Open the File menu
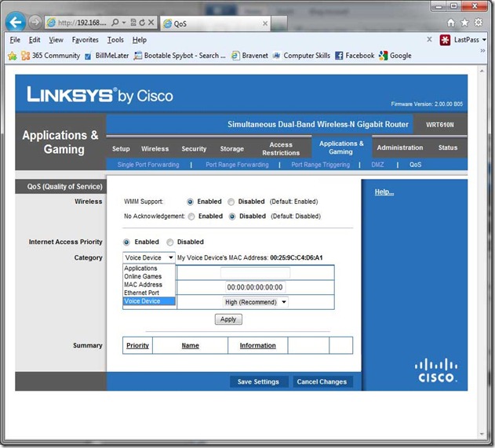 (15, 40)
